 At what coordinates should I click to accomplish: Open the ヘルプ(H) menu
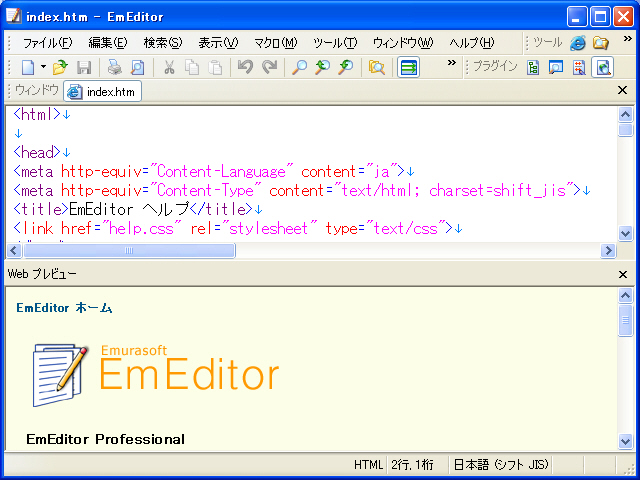[x=471, y=42]
